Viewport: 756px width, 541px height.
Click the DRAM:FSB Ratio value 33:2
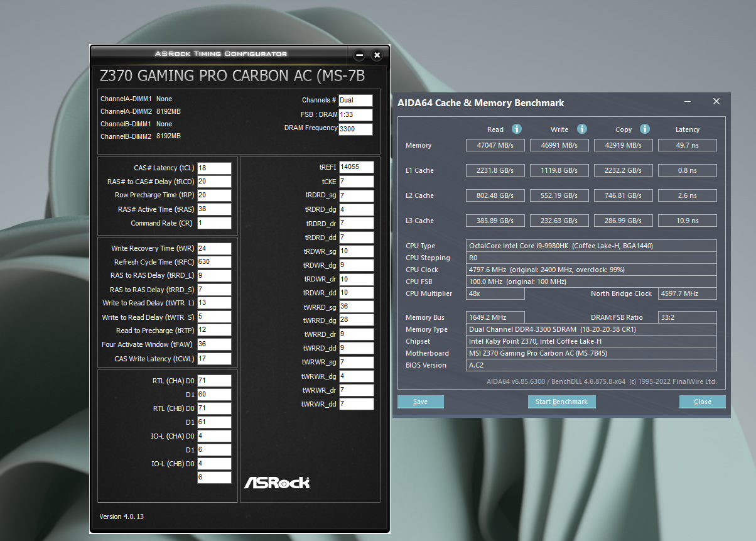[688, 317]
